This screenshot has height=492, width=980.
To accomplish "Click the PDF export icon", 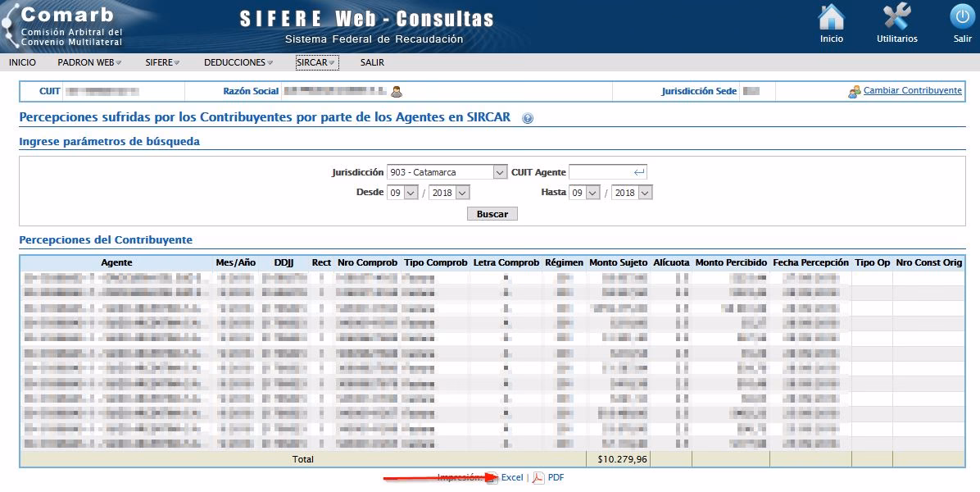I will click(538, 478).
